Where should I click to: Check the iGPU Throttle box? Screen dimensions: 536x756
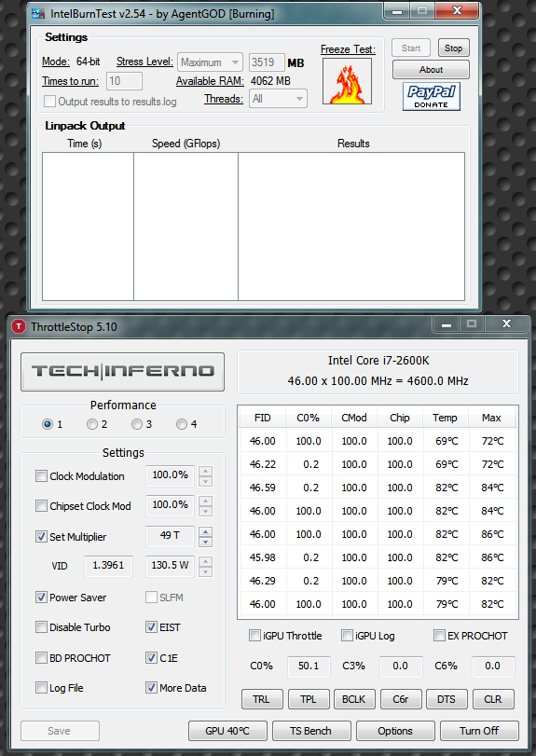pyautogui.click(x=254, y=636)
